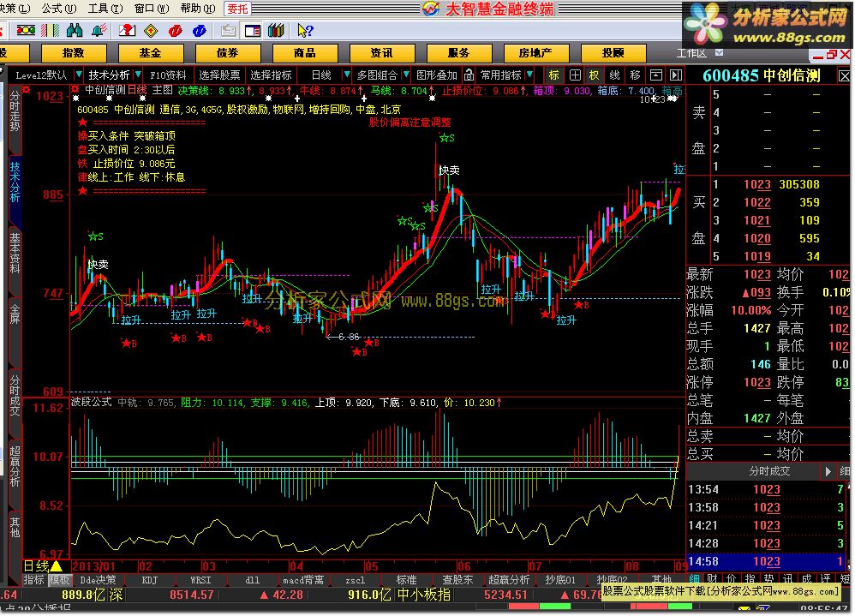Expand the 技术分析 dropdown arrow
Image resolution: width=855 pixels, height=616 pixels.
tap(138, 75)
